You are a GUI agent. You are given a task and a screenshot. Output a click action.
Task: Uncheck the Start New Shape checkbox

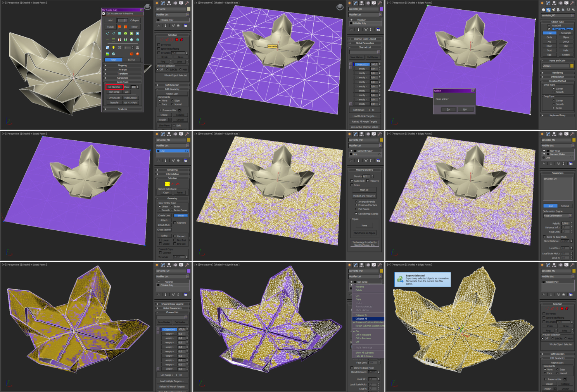tap(549, 29)
